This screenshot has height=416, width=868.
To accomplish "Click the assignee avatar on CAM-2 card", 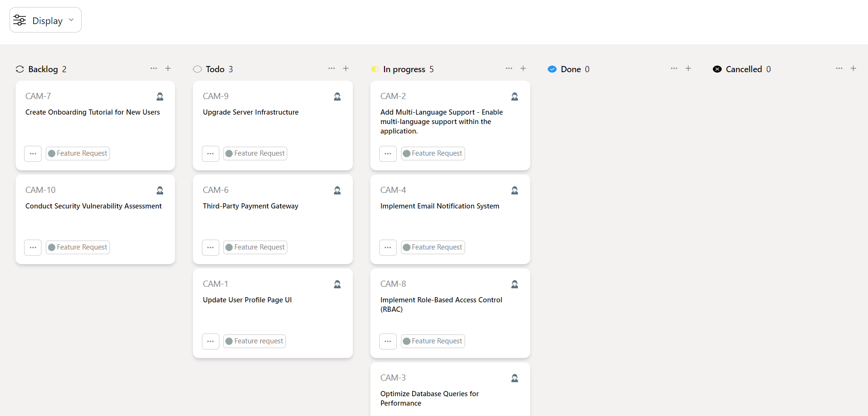I will click(515, 97).
